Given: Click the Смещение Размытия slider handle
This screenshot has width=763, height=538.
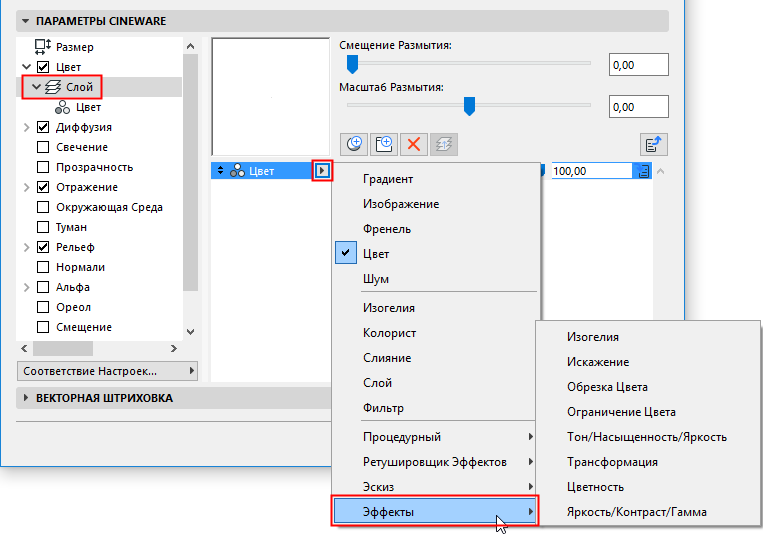Looking at the screenshot, I should (352, 64).
